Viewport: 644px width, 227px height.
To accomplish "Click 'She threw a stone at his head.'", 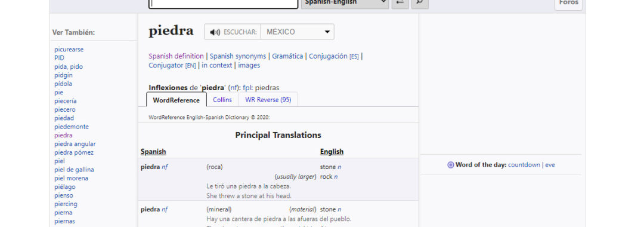I will point(249,196).
